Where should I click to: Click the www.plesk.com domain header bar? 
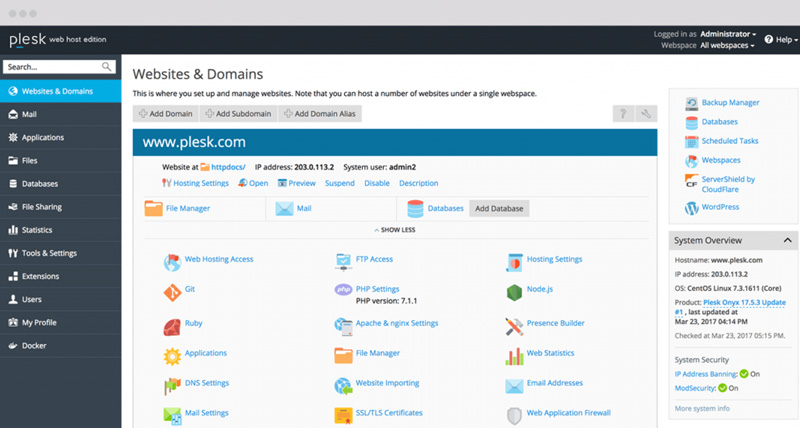[x=395, y=142]
